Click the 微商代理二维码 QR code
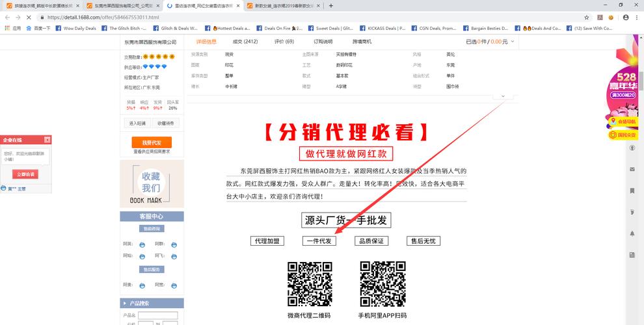This screenshot has width=644, height=325. pos(309,284)
